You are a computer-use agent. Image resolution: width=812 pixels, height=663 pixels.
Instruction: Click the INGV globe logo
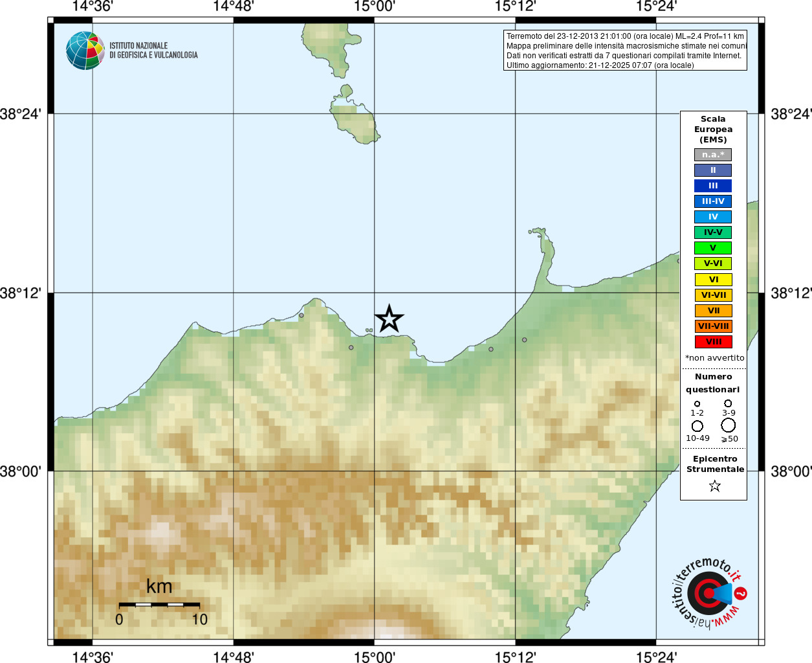point(85,51)
